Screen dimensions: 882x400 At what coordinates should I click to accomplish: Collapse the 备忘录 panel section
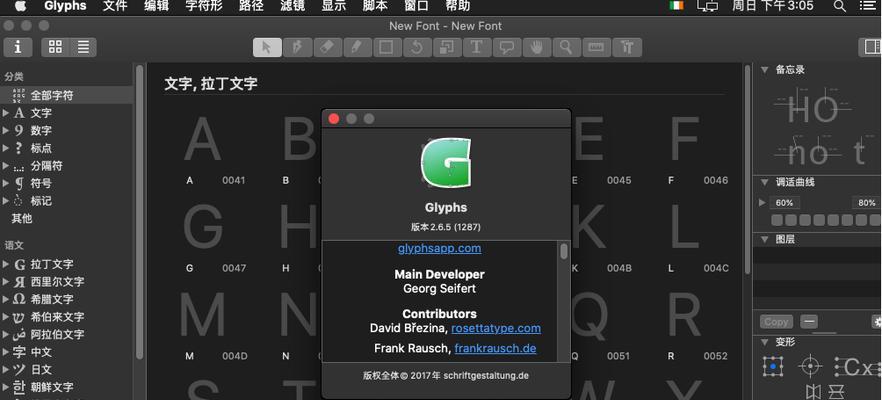[764, 70]
